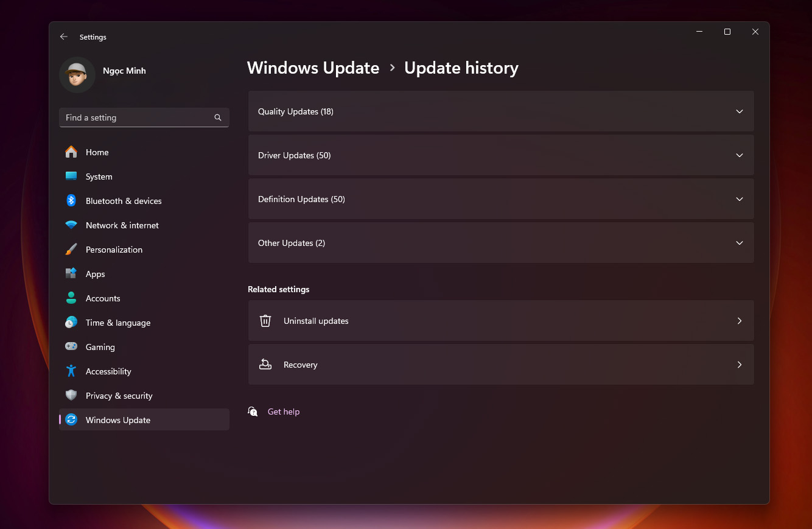Click Definition Updates (50) label
Viewport: 812px width, 529px height.
(x=301, y=199)
